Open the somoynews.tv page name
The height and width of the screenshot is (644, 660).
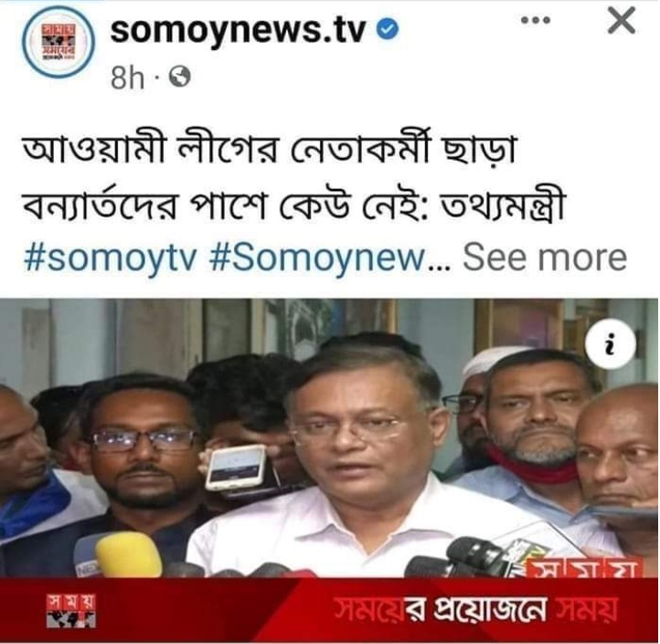238,31
